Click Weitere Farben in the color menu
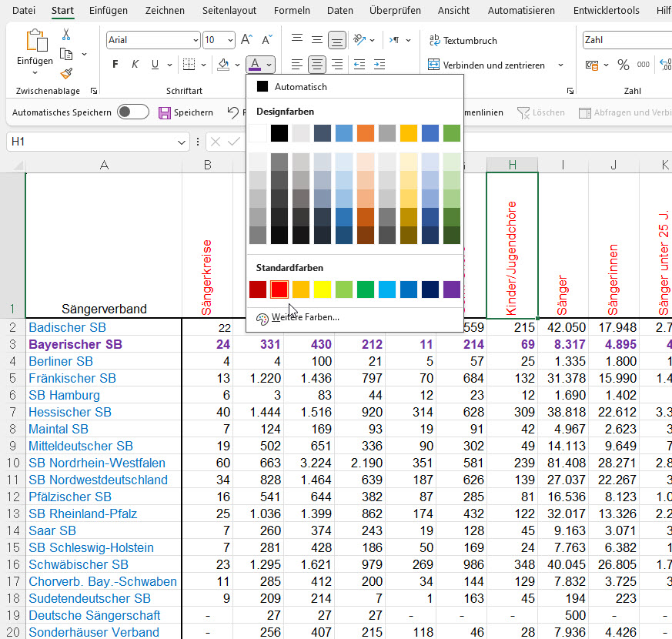672x639 pixels. 304,317
